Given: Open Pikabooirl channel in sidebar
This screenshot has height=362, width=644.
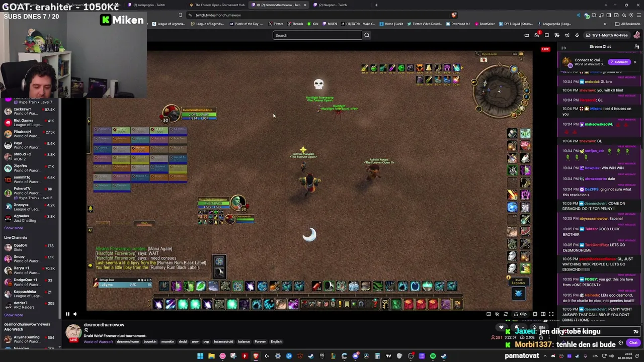Looking at the screenshot, I should (x=30, y=134).
